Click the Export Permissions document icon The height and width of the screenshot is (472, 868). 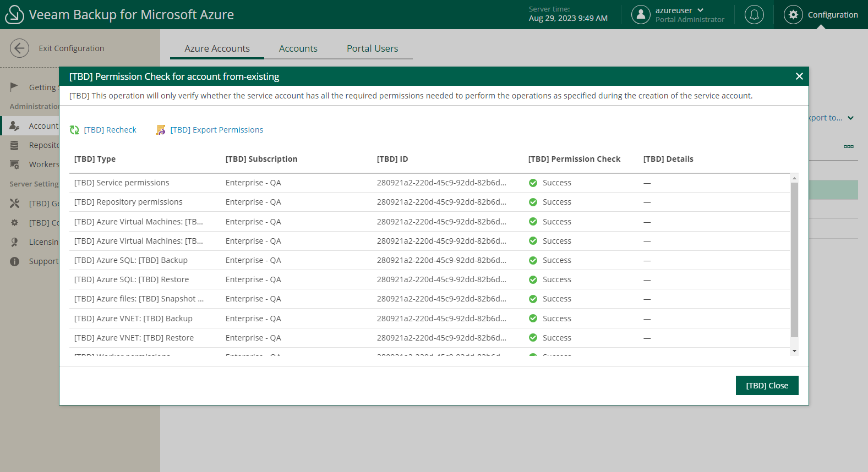[161, 130]
